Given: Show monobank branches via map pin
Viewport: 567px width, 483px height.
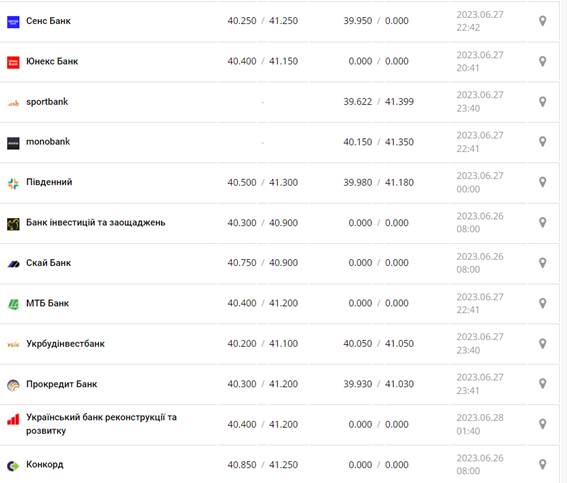Looking at the screenshot, I should point(542,142).
